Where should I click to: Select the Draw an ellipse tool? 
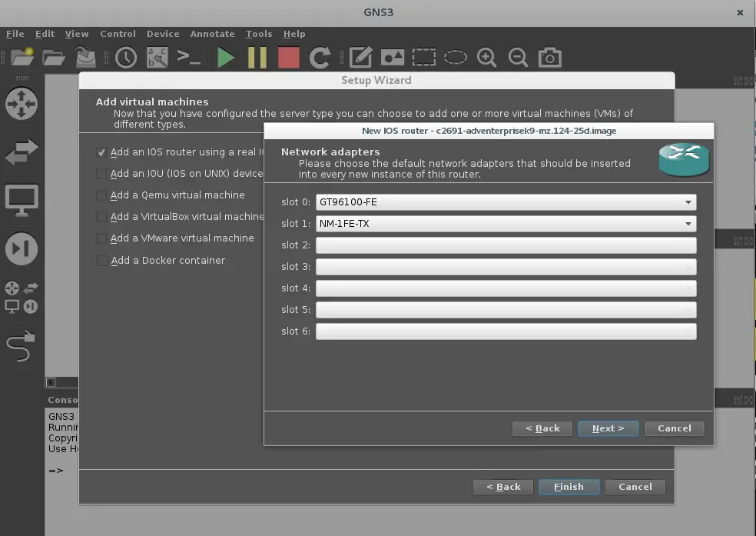[455, 58]
